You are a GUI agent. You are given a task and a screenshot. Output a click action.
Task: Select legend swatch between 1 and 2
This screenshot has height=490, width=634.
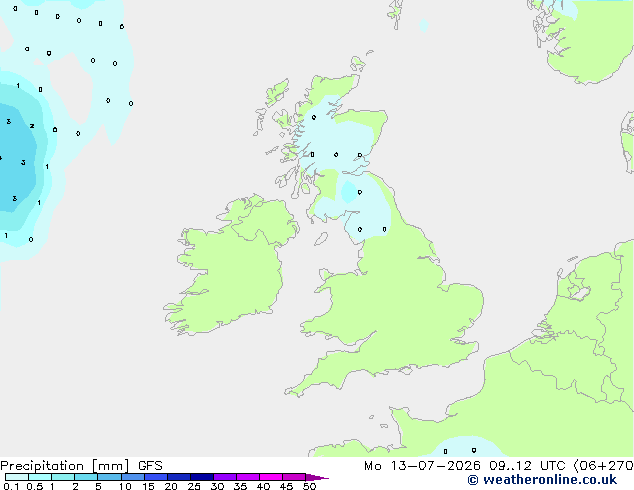coord(63,477)
